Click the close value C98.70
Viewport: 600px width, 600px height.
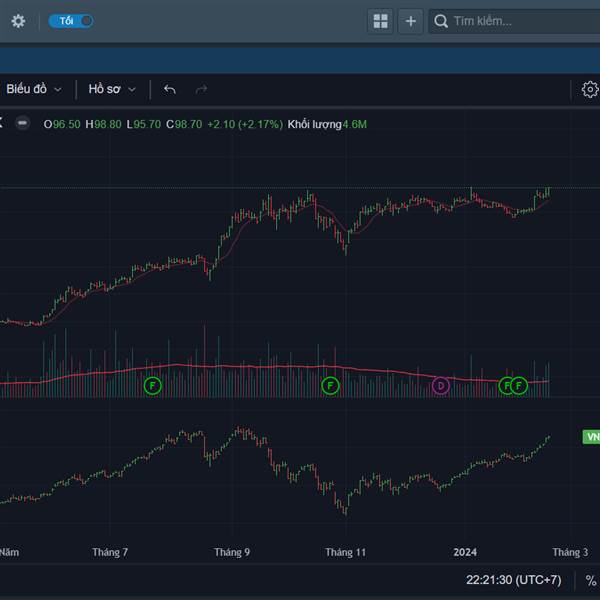(x=184, y=124)
